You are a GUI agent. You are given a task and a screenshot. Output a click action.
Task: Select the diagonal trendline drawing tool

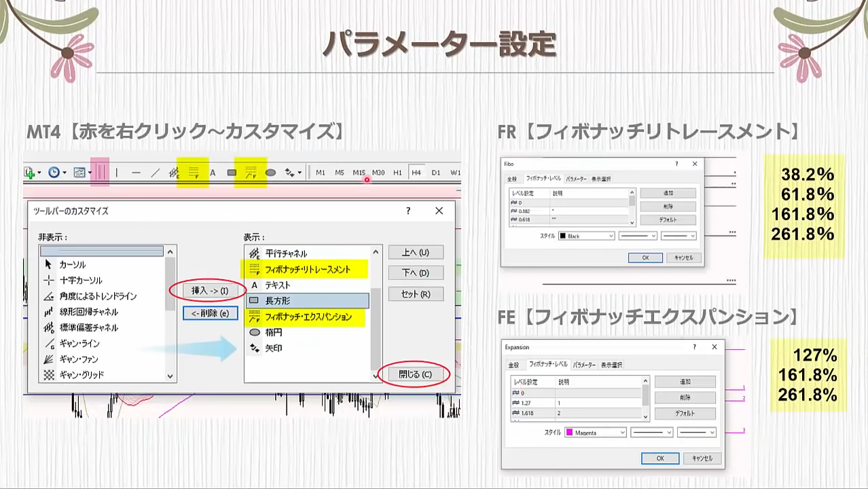coord(155,173)
